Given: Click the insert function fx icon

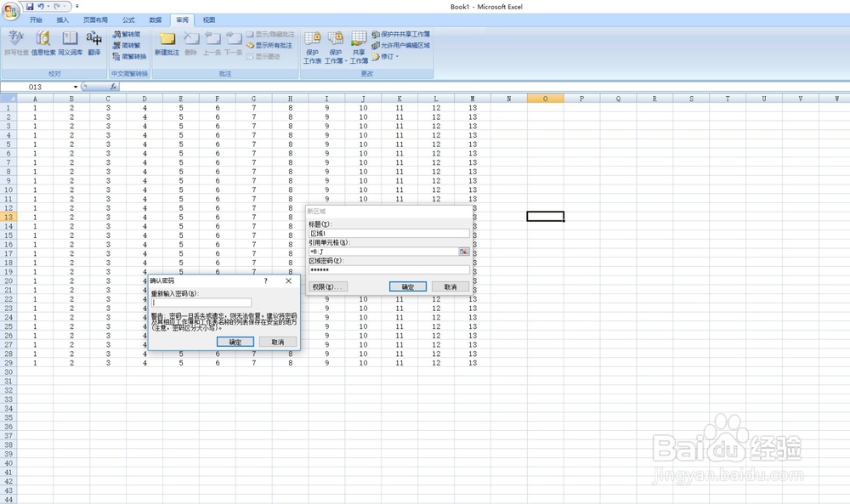Looking at the screenshot, I should pyautogui.click(x=113, y=87).
